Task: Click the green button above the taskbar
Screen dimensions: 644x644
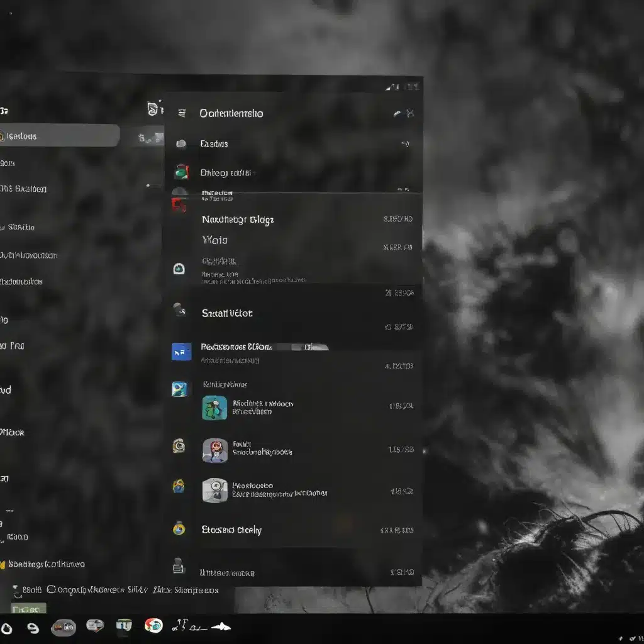Action: tap(28, 609)
